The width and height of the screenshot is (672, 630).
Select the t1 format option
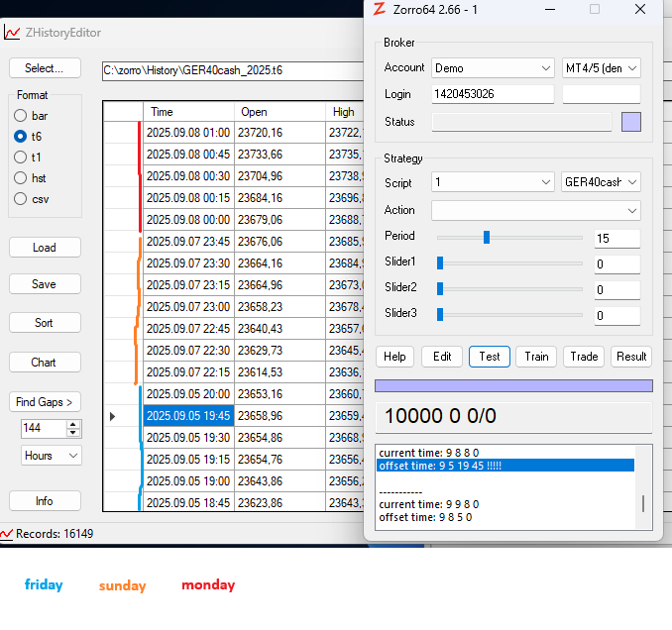click(21, 157)
